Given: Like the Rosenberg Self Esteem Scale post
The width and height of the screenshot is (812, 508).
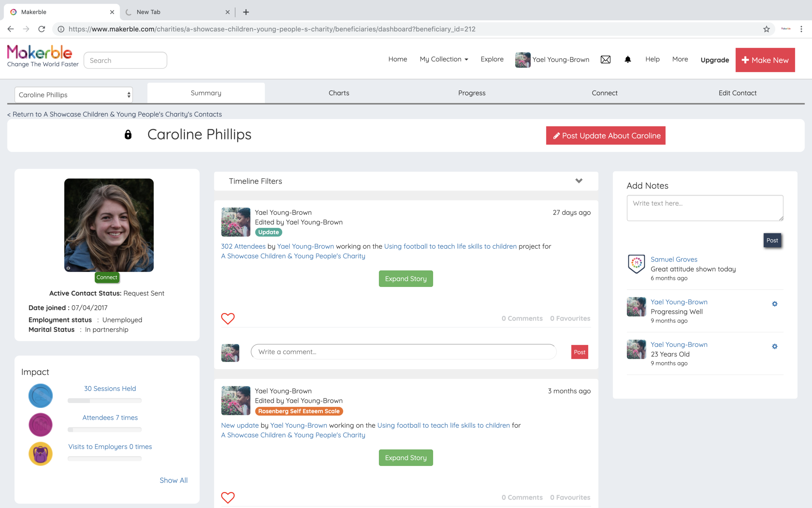Looking at the screenshot, I should point(228,497).
